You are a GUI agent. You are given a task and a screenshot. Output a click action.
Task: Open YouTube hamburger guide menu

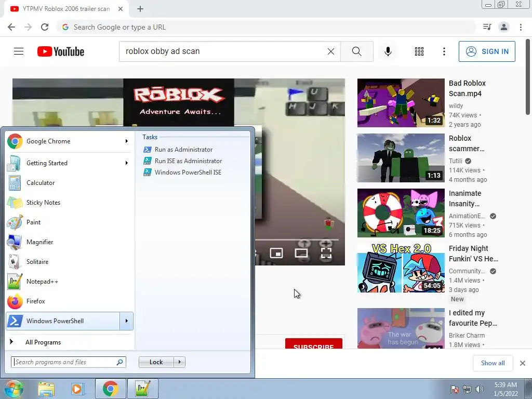click(x=19, y=51)
